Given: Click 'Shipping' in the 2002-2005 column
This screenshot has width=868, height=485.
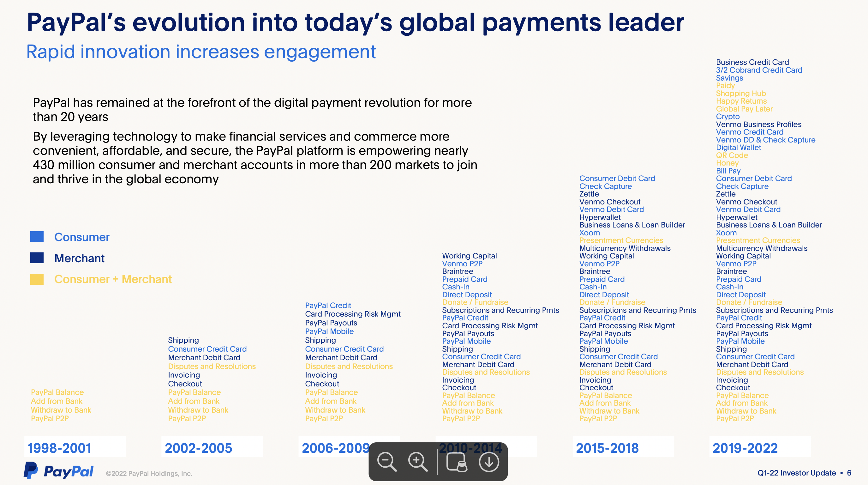Looking at the screenshot, I should pos(184,340).
